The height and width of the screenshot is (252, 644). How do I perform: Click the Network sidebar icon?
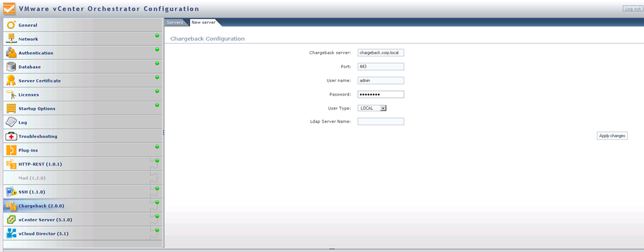click(x=11, y=38)
